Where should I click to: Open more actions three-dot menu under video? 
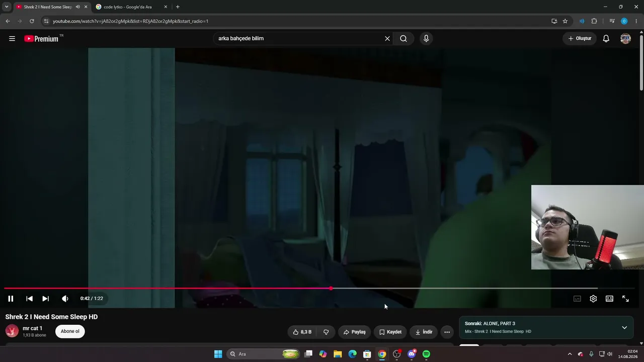447,332
